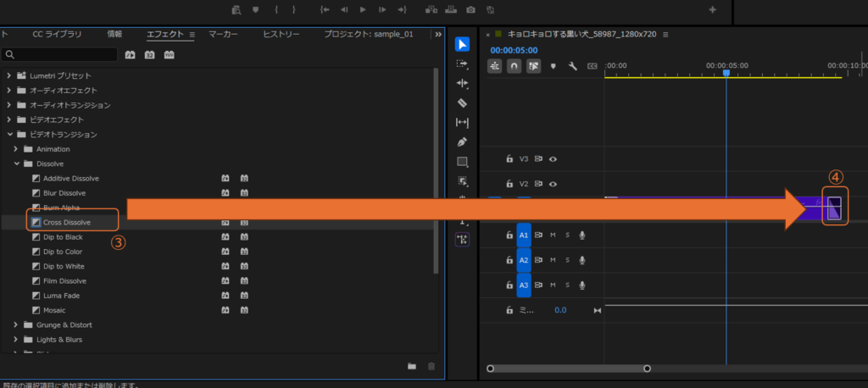Select the Cross Dissolve transition

point(66,222)
